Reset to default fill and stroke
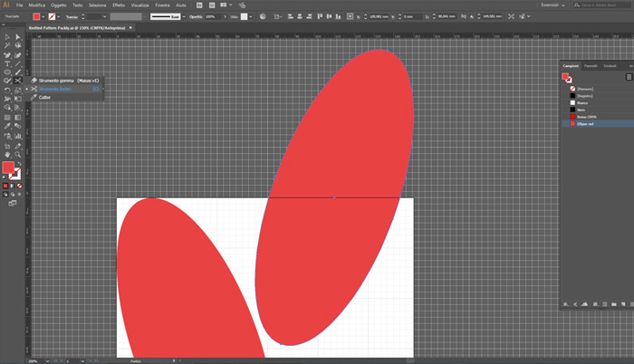Screen dimensions: 634x364 5,177
